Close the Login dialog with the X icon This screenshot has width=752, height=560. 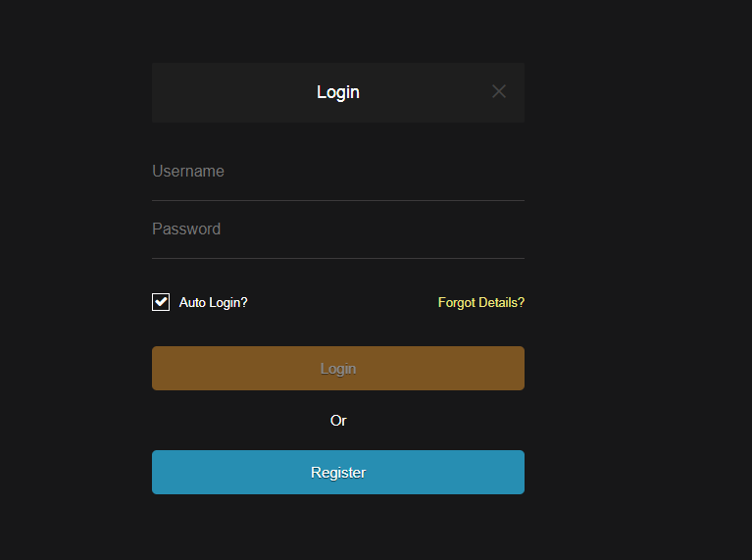point(499,91)
